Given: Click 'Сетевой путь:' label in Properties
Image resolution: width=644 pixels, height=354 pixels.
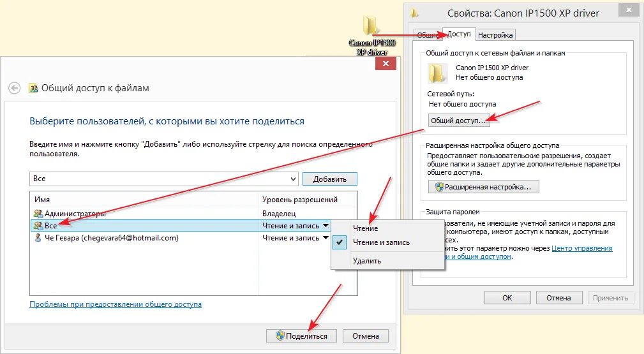Looking at the screenshot, I should point(451,94).
